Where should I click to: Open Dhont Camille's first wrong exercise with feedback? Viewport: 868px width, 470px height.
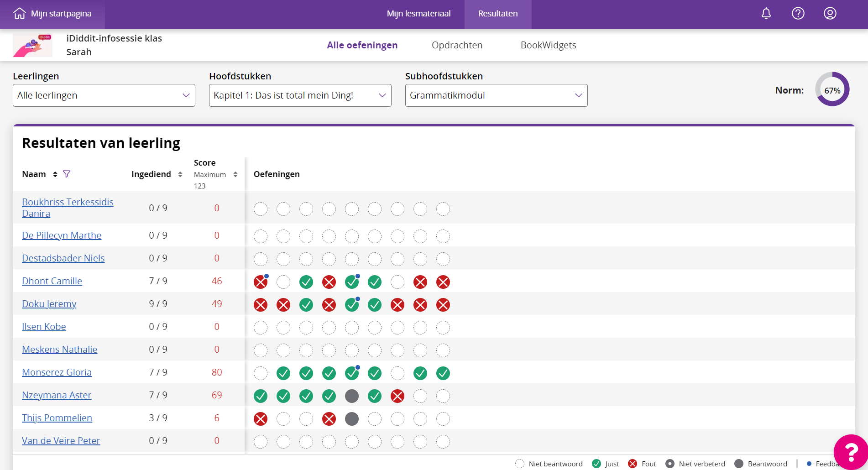pyautogui.click(x=261, y=282)
